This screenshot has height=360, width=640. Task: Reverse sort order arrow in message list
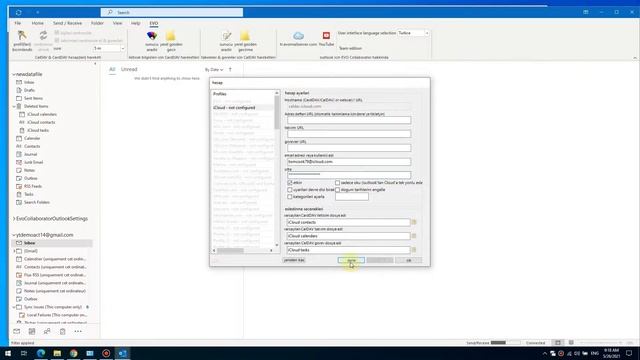[x=230, y=70]
